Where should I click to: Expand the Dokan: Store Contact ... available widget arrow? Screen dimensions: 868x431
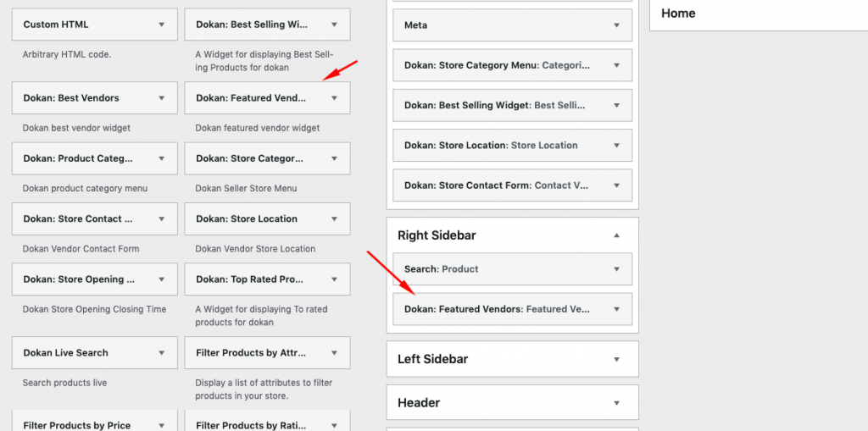(x=162, y=218)
